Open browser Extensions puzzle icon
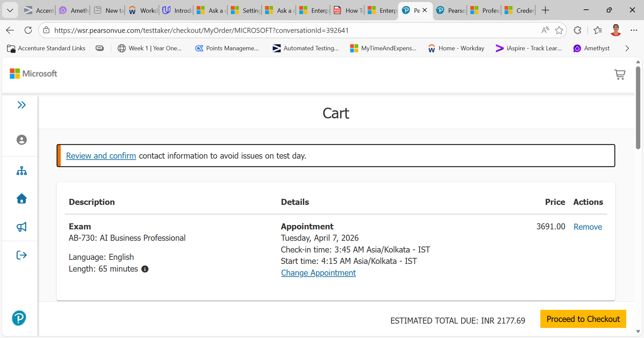644x338 pixels. pyautogui.click(x=578, y=31)
